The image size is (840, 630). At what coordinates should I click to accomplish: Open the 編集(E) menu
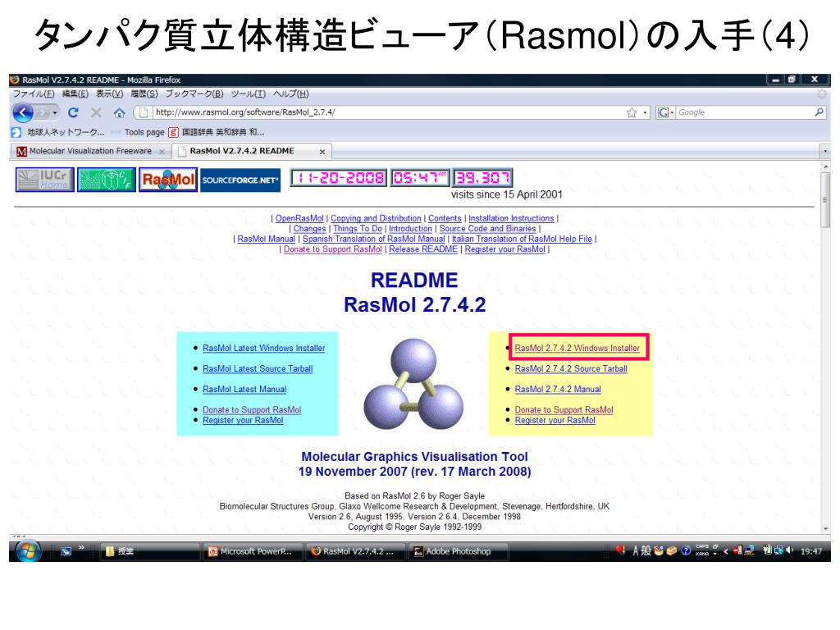pyautogui.click(x=75, y=94)
